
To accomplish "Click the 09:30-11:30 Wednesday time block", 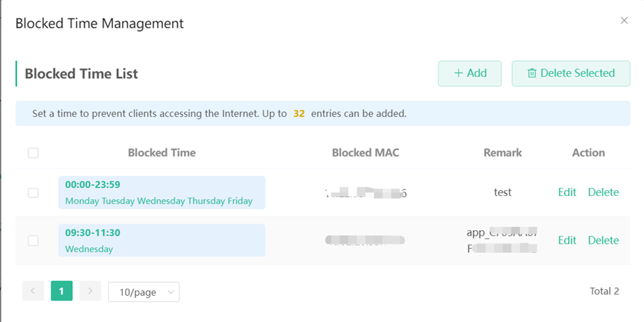I will pos(162,241).
